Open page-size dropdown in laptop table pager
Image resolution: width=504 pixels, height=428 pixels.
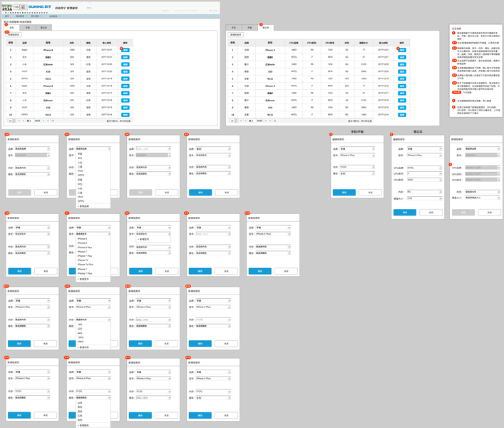pos(234,121)
